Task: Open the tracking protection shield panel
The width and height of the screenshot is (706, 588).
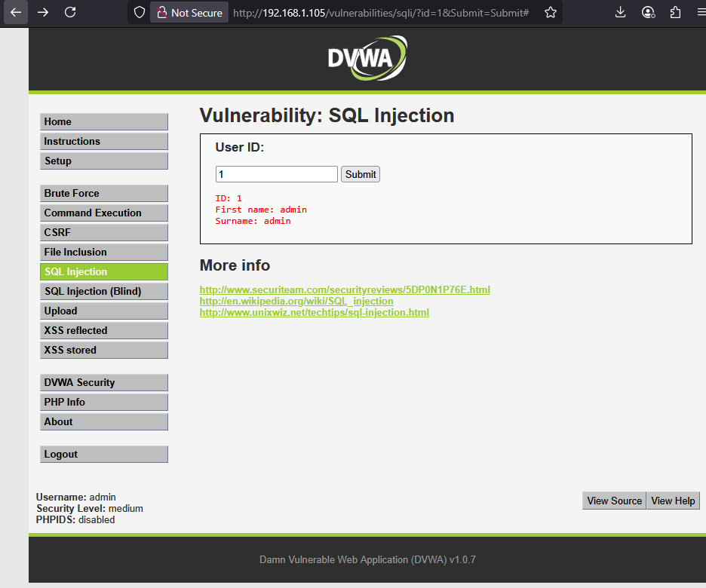Action: [137, 12]
